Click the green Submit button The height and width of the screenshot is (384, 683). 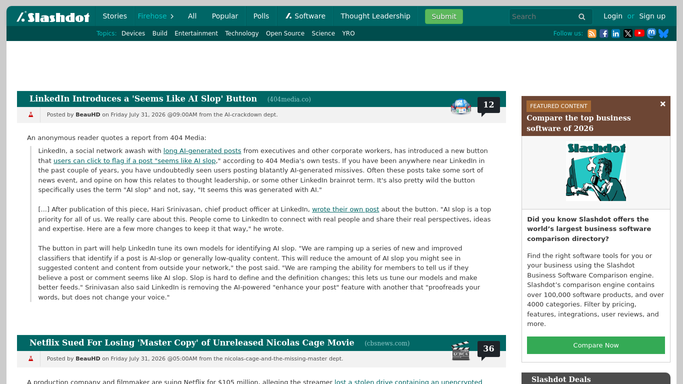coord(443,17)
